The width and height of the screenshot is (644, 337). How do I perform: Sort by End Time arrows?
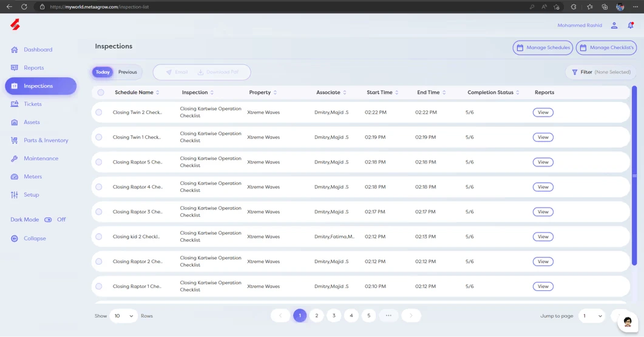click(x=444, y=92)
